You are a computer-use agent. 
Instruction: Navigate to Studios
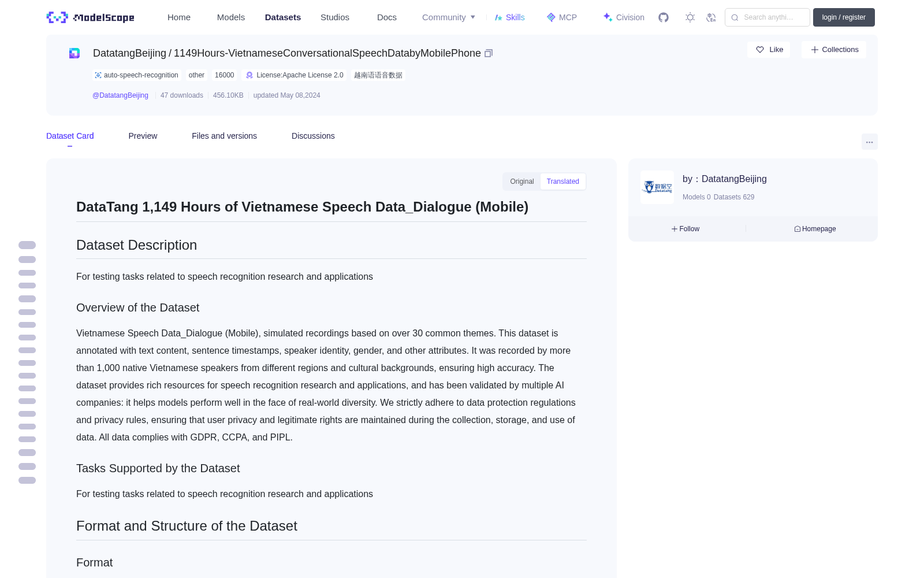335,17
